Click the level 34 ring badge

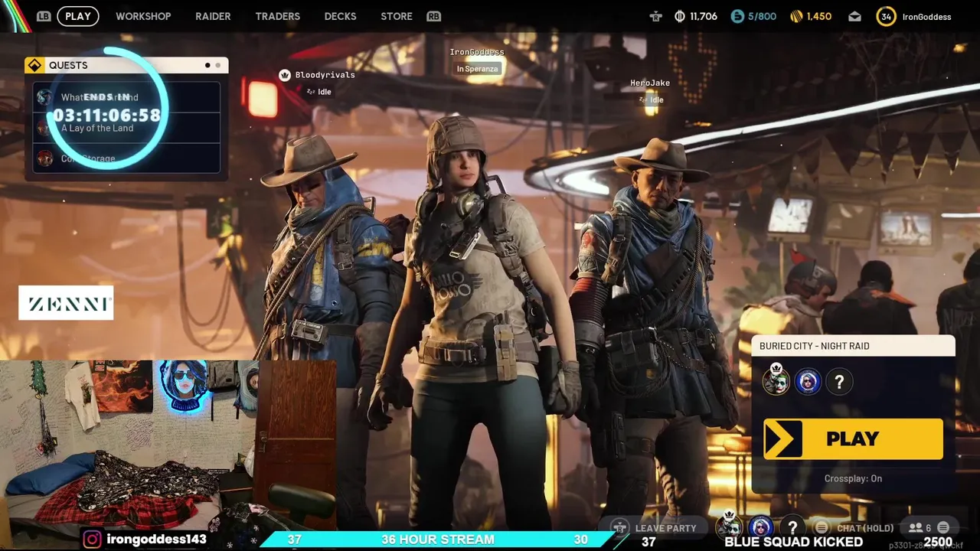tap(886, 16)
